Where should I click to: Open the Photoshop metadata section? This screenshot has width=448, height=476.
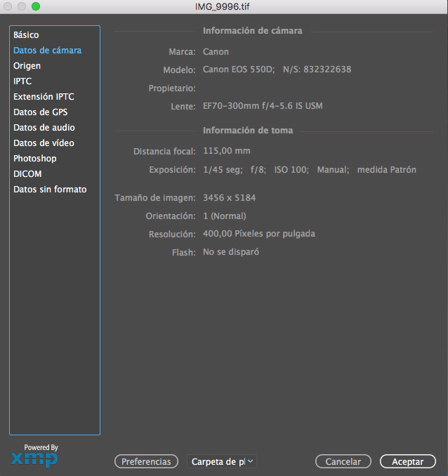coord(35,159)
